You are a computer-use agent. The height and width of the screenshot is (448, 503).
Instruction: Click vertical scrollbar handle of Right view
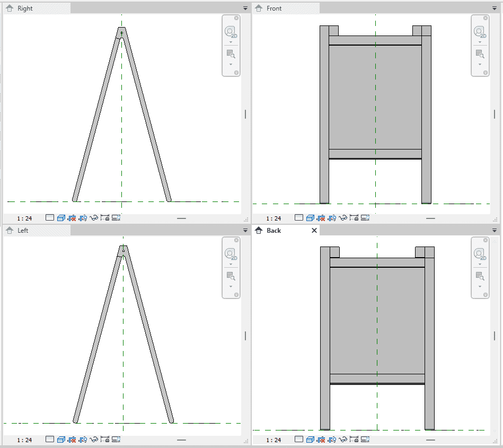pos(245,114)
